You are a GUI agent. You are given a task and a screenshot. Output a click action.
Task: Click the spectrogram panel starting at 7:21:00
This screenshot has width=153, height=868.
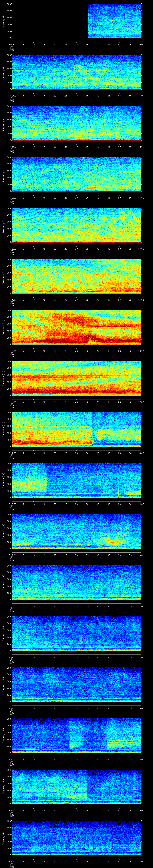77,633
